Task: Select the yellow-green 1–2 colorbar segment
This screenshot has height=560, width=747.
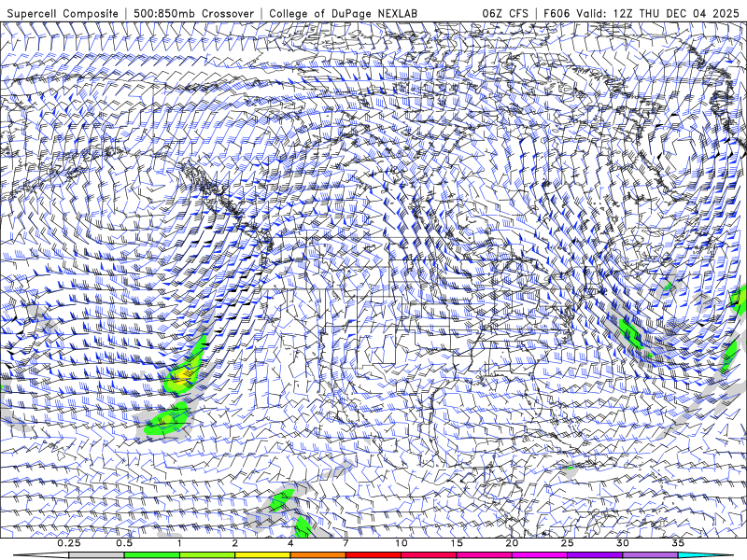Action: tap(207, 555)
